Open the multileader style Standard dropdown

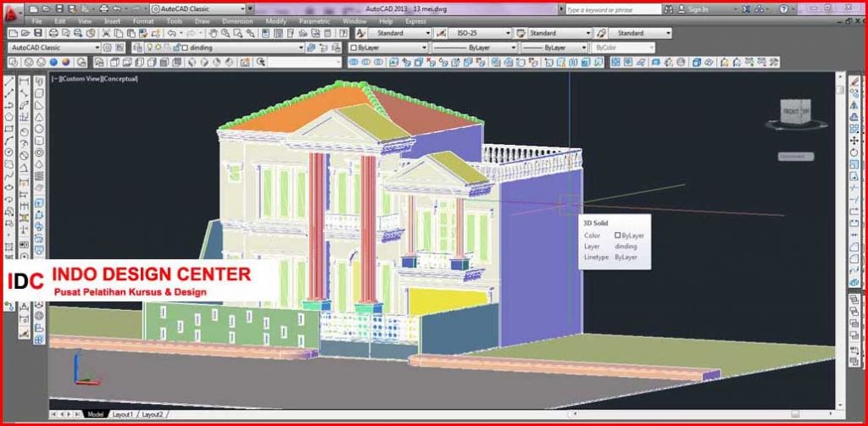(x=668, y=33)
